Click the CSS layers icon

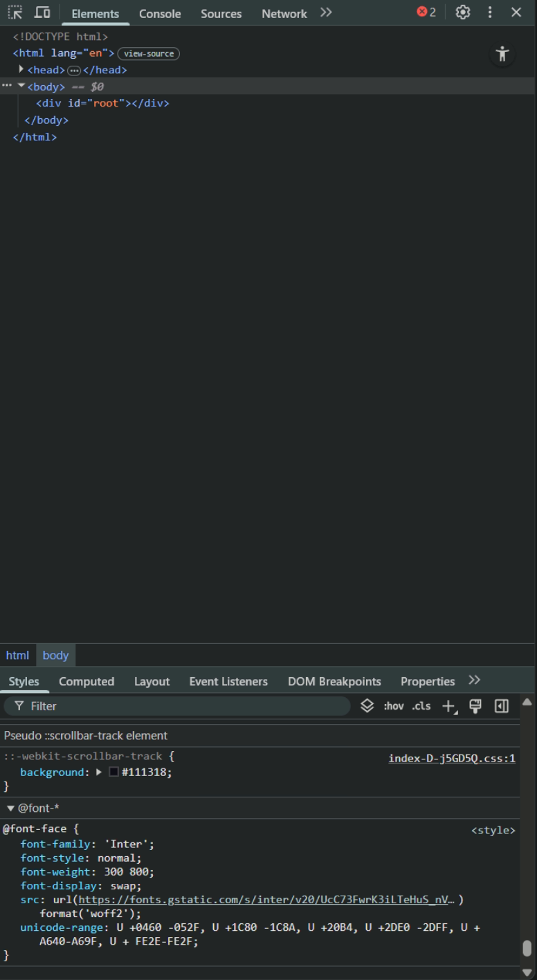point(367,706)
